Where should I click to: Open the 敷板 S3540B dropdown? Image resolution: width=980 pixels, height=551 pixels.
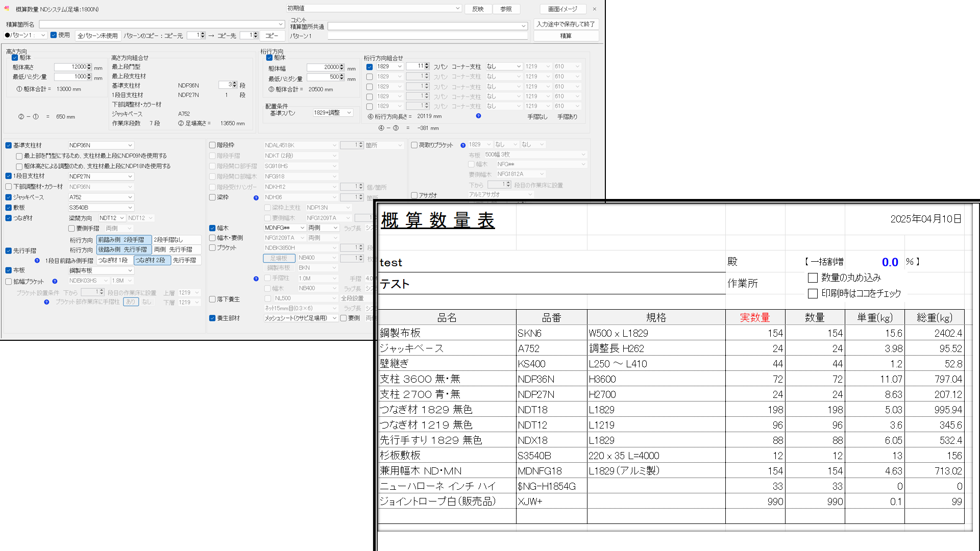[130, 208]
